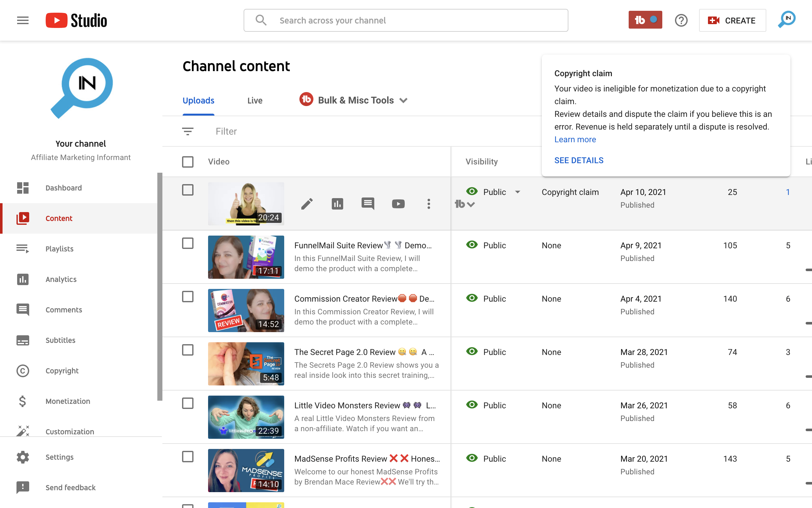This screenshot has height=508, width=812.
Task: Expand TubeBuddy menu on first video row
Action: point(464,204)
